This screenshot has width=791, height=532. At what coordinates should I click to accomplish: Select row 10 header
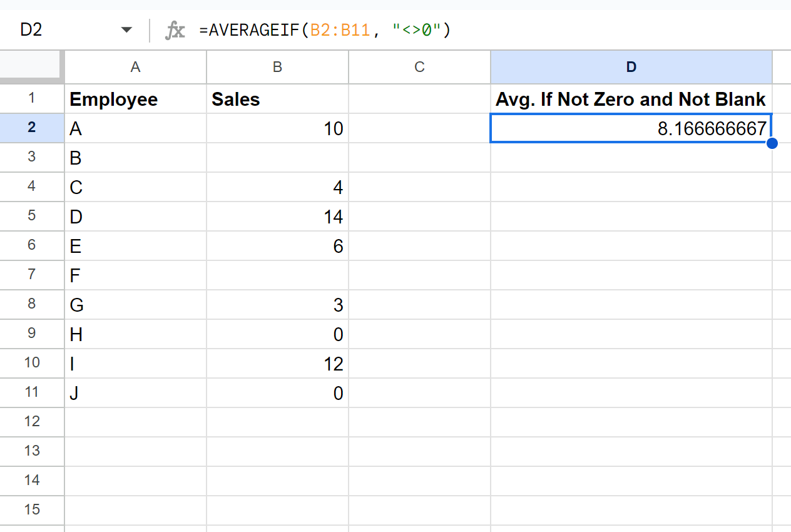pos(32,363)
